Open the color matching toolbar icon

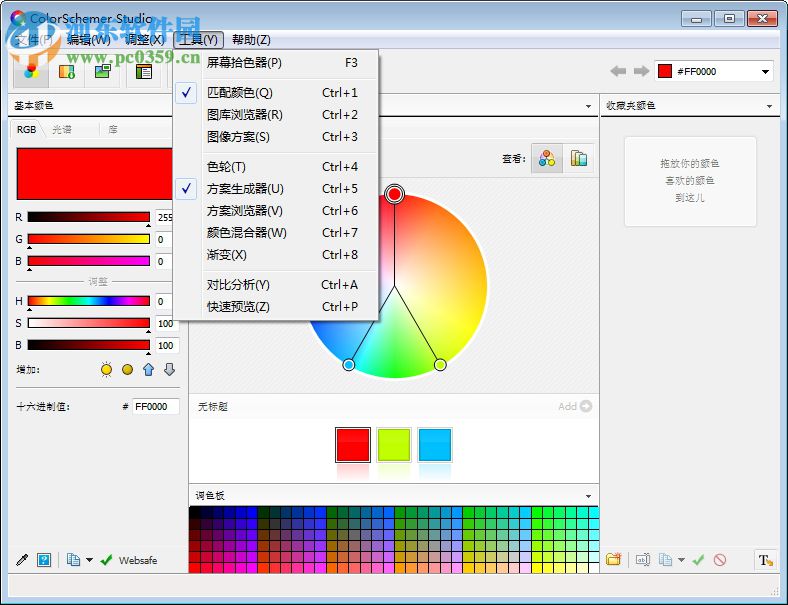click(x=31, y=71)
